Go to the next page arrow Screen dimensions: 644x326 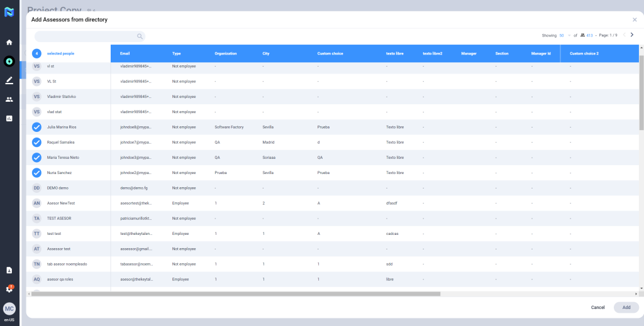click(632, 35)
